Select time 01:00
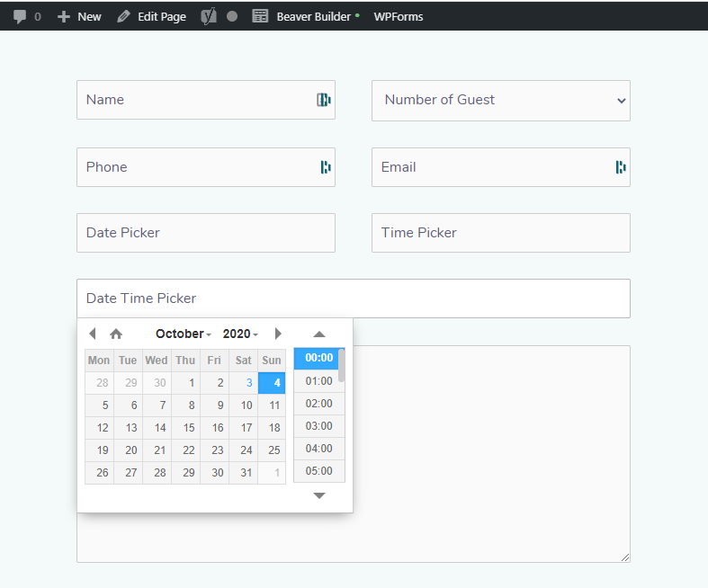 (318, 381)
